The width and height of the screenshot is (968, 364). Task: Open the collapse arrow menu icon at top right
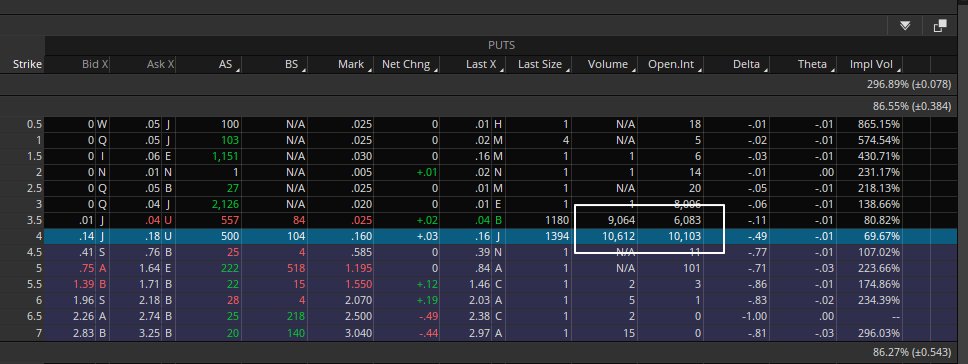[x=905, y=26]
